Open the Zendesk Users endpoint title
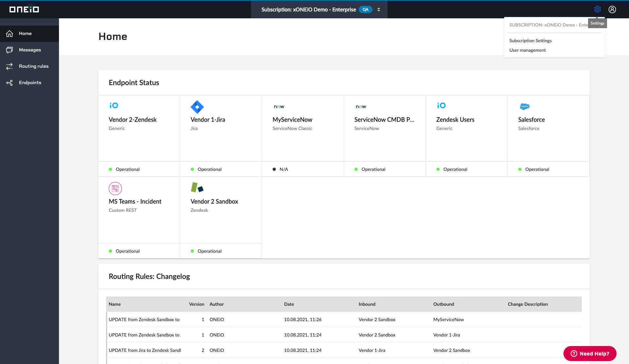The image size is (629, 364). (x=455, y=119)
